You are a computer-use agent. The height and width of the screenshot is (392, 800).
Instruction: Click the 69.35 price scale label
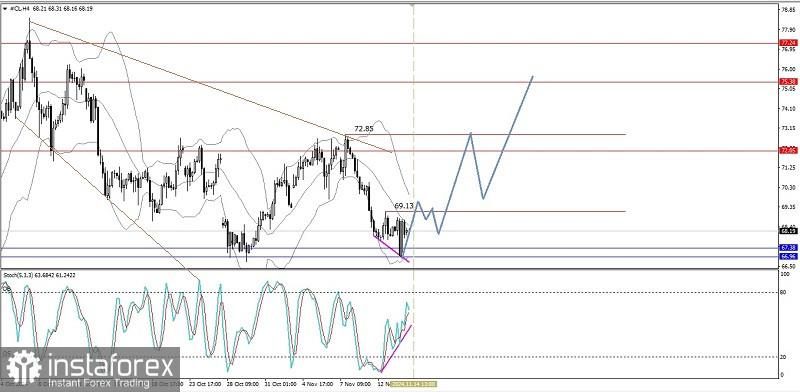coord(788,207)
